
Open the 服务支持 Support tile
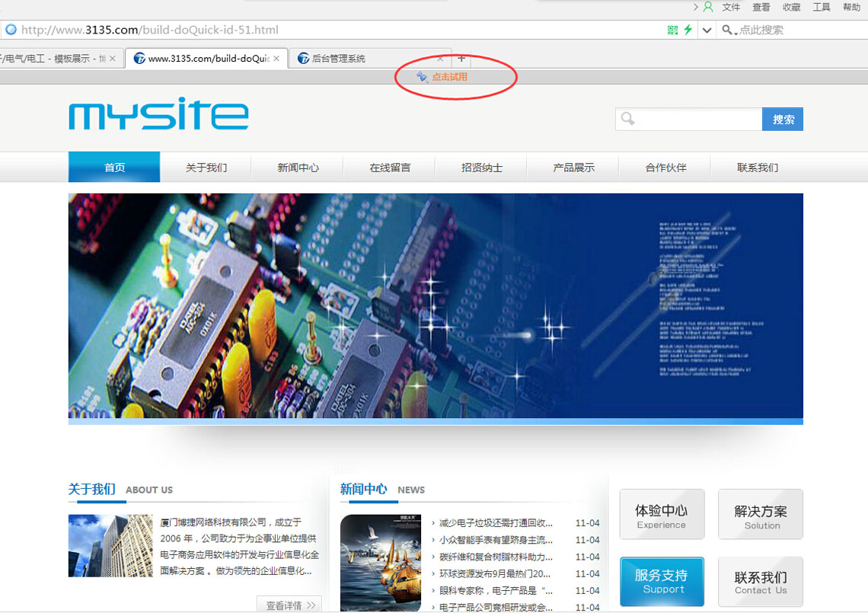click(x=662, y=581)
